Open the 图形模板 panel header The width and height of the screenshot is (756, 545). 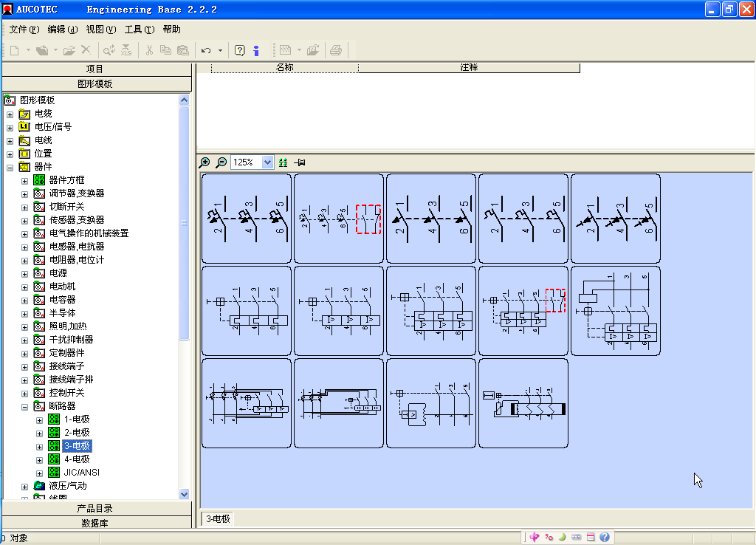click(97, 84)
